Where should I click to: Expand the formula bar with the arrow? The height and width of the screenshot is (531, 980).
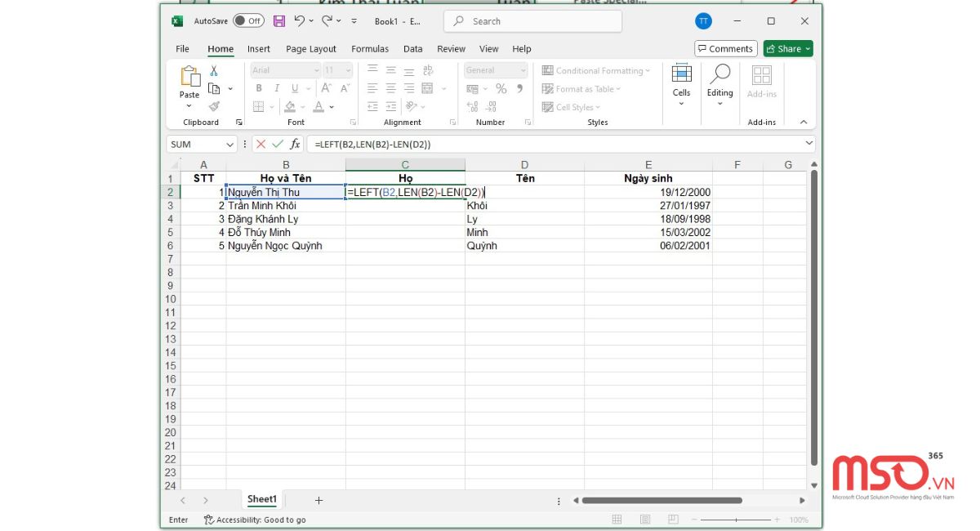(808, 143)
